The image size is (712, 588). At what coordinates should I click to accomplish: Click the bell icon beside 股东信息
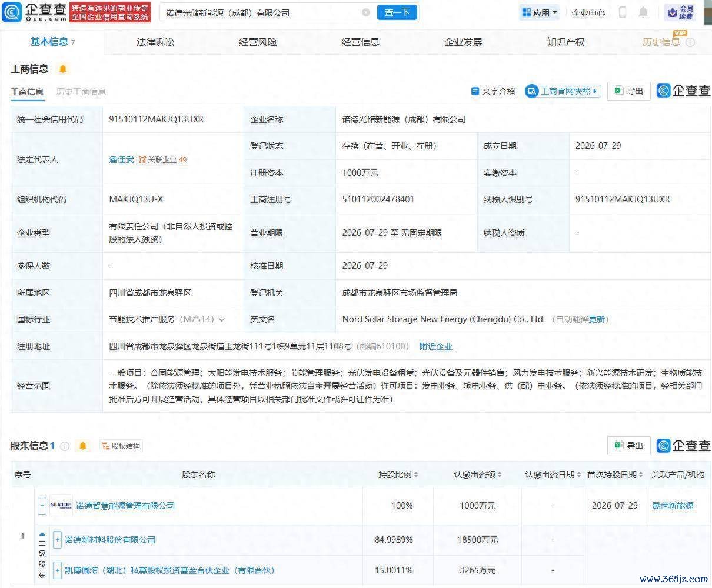coord(83,446)
